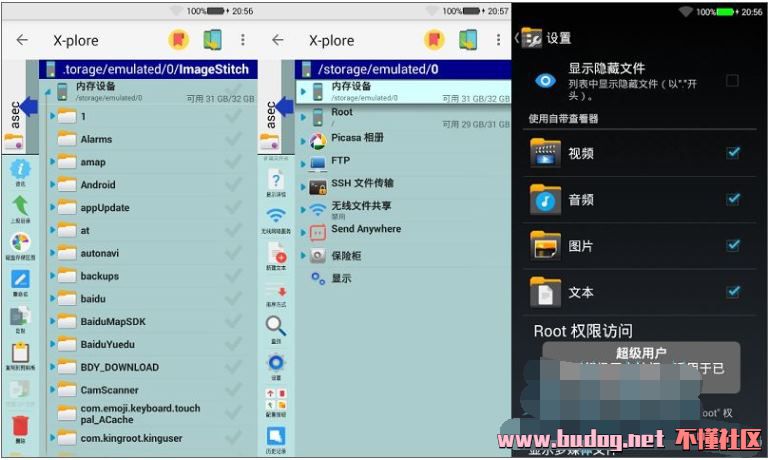
Task: Tap the Send Anywhere icon
Action: pyautogui.click(x=318, y=232)
